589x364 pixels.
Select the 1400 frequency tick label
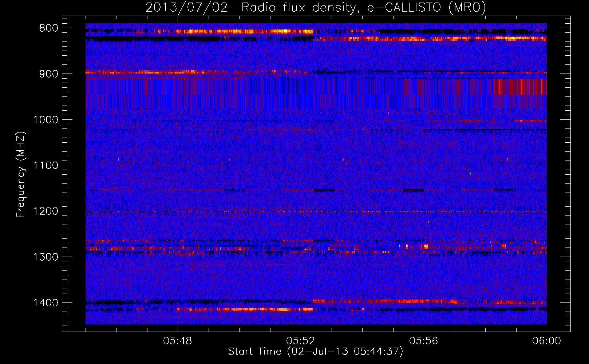click(46, 303)
